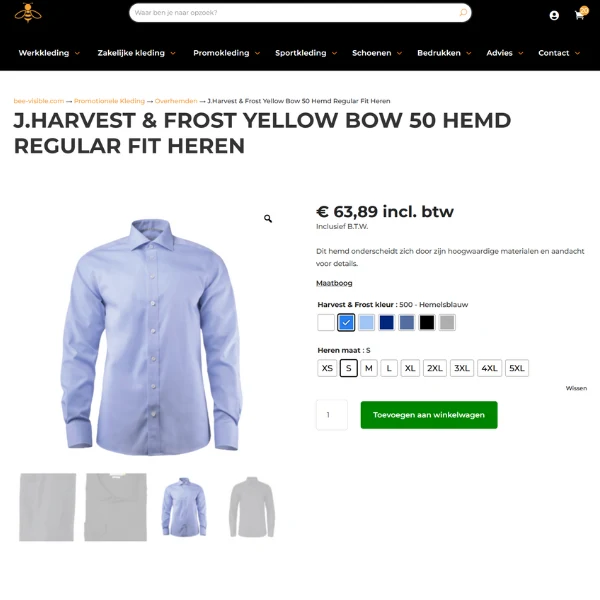Image resolution: width=600 pixels, height=600 pixels.
Task: Select size S option
Action: click(348, 368)
